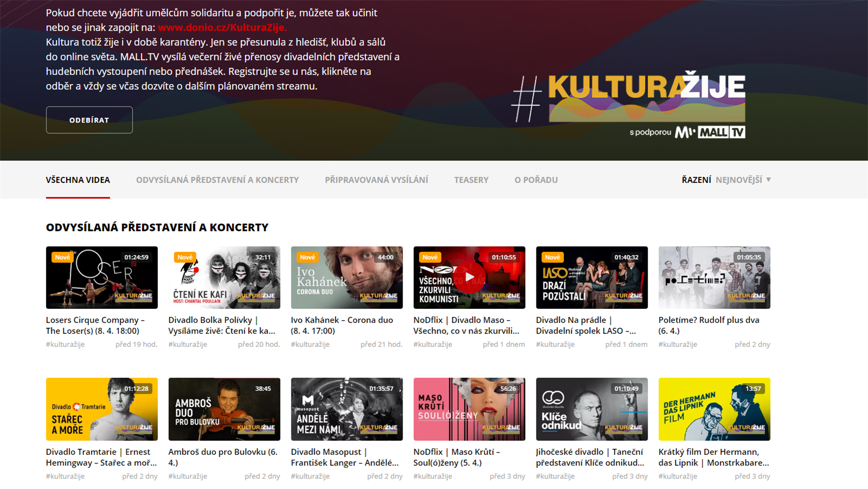868x489 pixels.
Task: Open the donio.cz/KulturaZije link
Action: (x=222, y=27)
